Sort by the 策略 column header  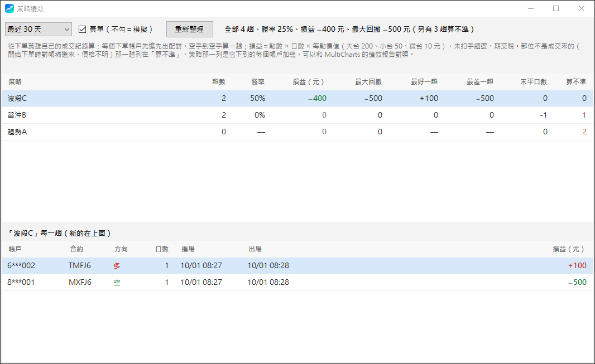pyautogui.click(x=15, y=82)
